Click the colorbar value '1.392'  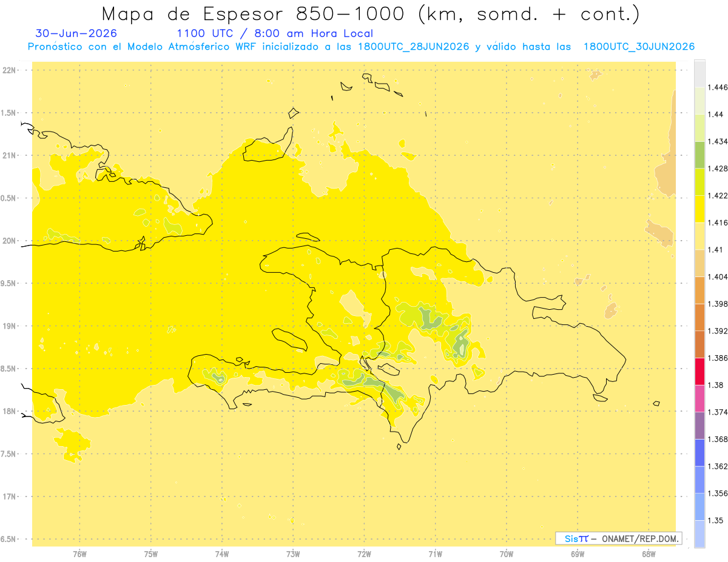coord(718,331)
